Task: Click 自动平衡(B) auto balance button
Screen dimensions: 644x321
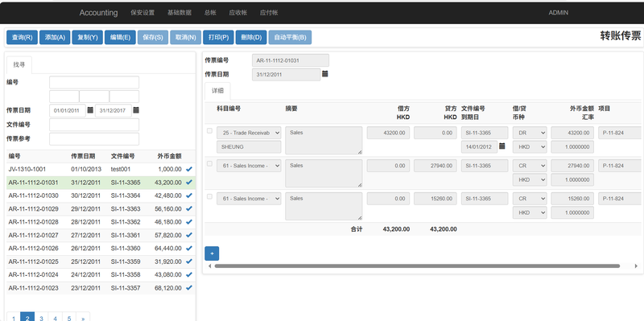Action: tap(290, 37)
